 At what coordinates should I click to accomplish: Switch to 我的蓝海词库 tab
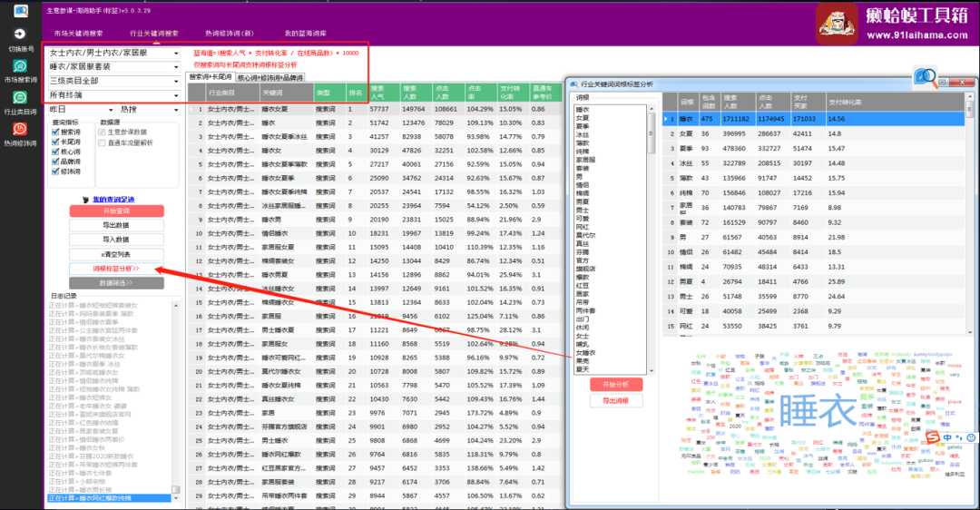pyautogui.click(x=306, y=34)
